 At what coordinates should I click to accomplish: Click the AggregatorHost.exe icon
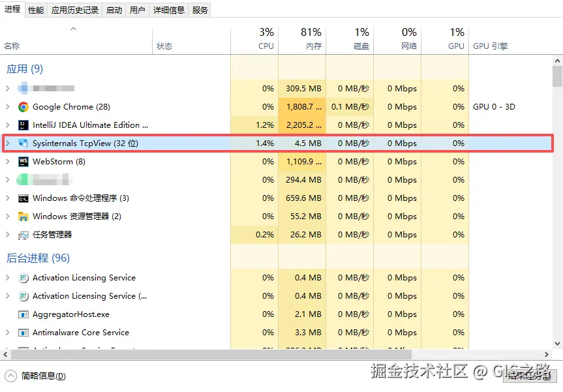23,315
